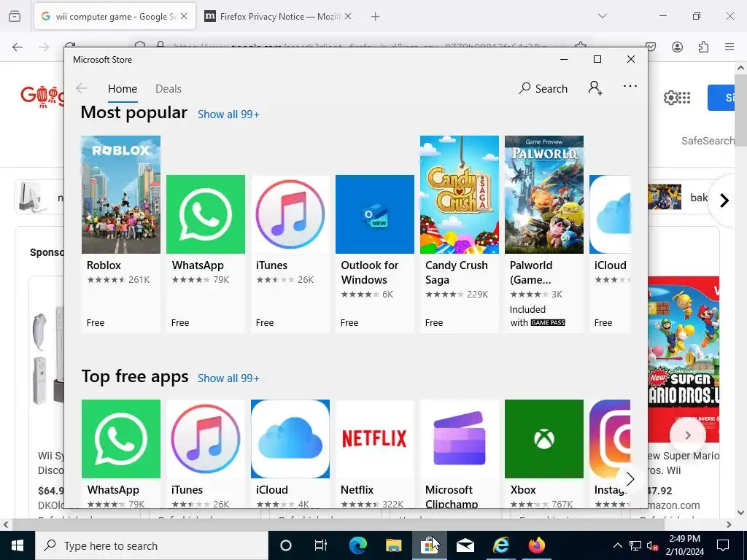This screenshot has width=747, height=560.
Task: Open Mail app from taskbar
Action: click(465, 545)
